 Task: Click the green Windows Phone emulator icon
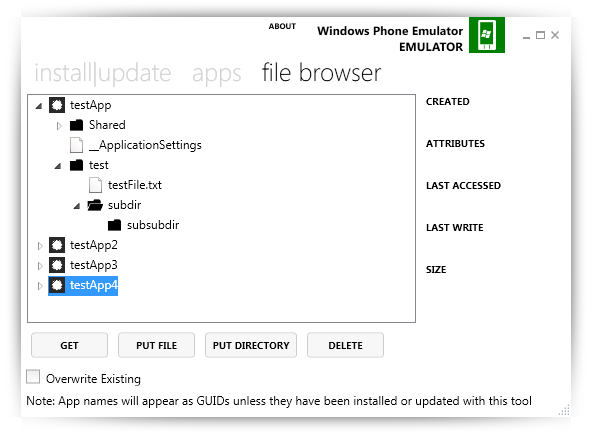[x=487, y=35]
